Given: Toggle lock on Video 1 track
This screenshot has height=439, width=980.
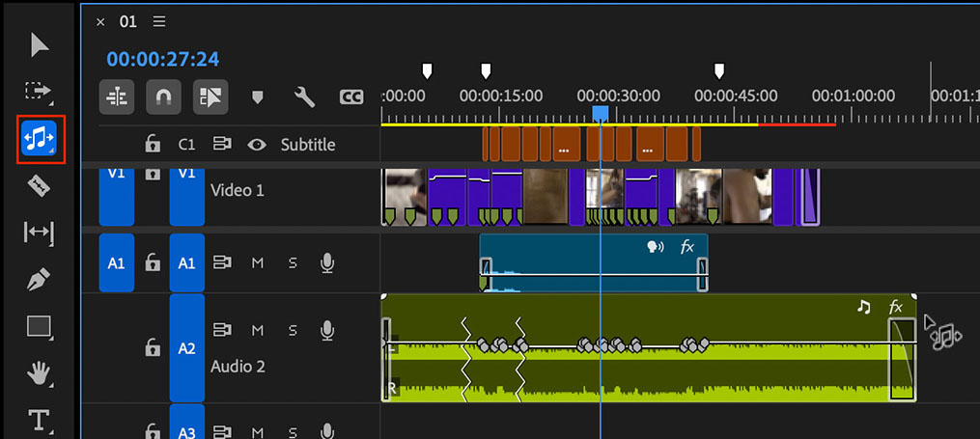Looking at the screenshot, I should coord(153,175).
